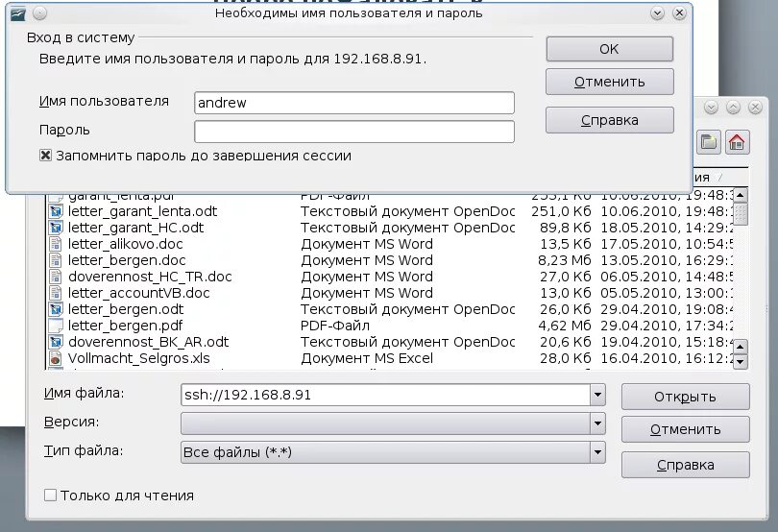Click the application icon in login dialog title bar

tap(18, 13)
